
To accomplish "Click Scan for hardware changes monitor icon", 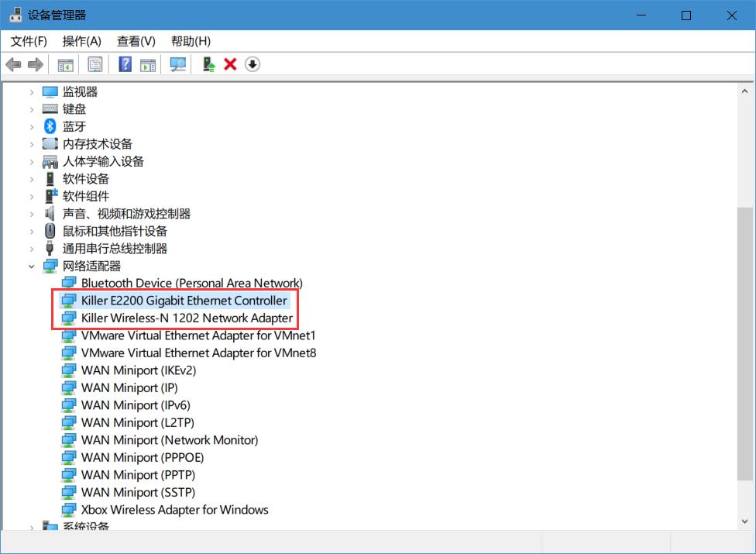I will [178, 64].
